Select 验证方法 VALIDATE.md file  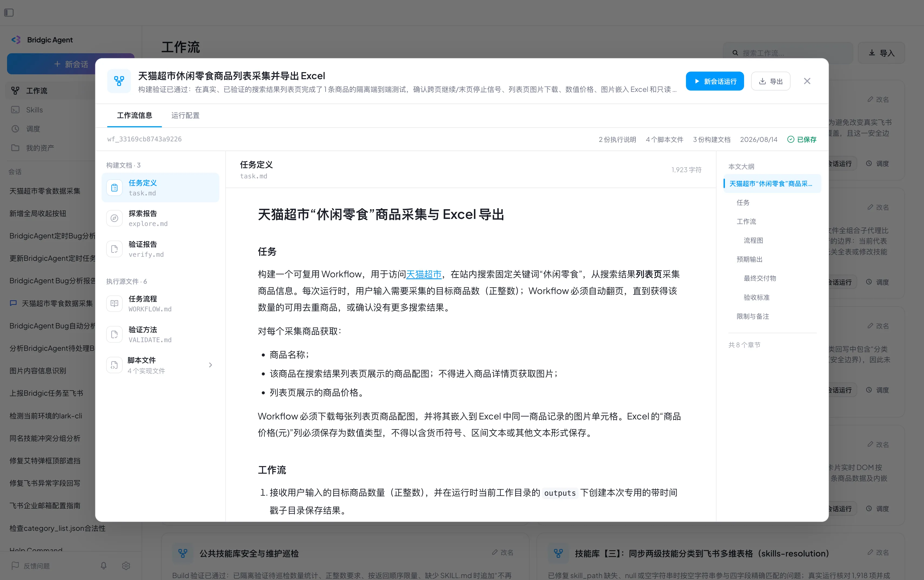(160, 335)
